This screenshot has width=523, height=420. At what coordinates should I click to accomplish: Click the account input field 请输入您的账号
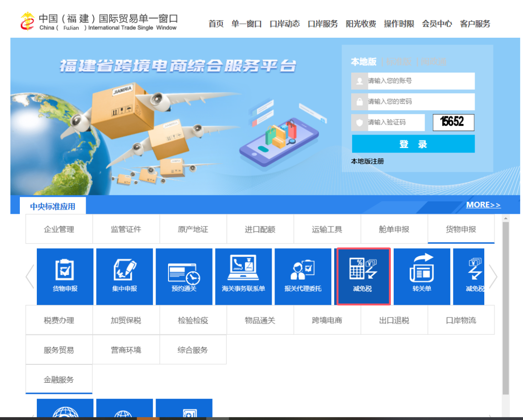coord(420,81)
